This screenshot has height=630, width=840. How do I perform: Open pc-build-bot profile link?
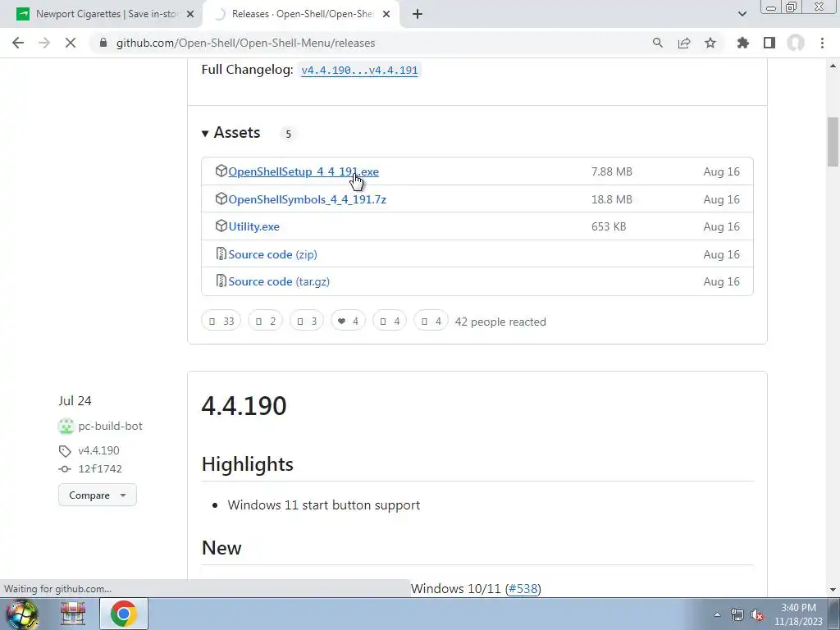coord(111,427)
